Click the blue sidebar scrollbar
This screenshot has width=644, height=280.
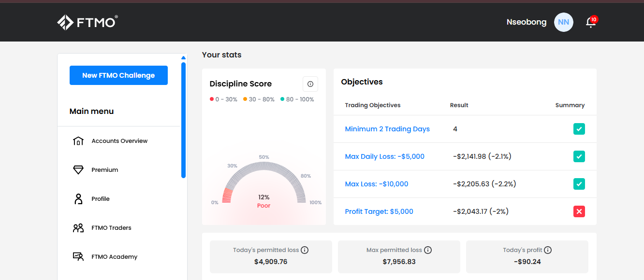[x=183, y=120]
